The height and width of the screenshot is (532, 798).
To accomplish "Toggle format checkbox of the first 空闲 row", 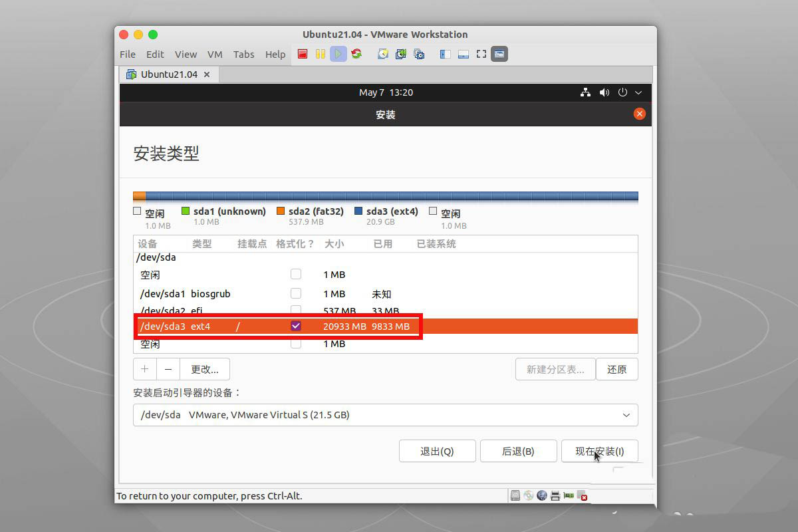I will coord(296,274).
